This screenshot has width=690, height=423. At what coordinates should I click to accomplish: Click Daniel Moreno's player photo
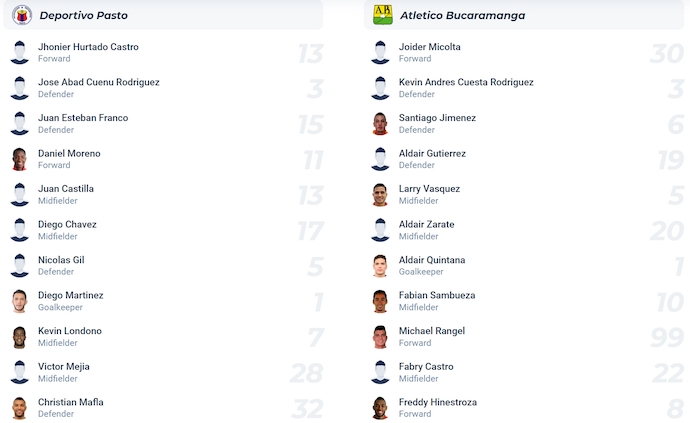tap(20, 159)
